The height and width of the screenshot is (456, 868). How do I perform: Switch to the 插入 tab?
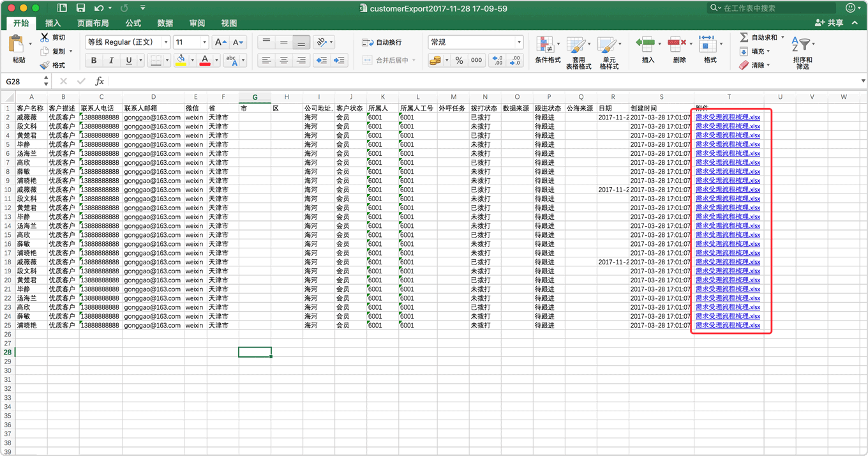[x=53, y=23]
